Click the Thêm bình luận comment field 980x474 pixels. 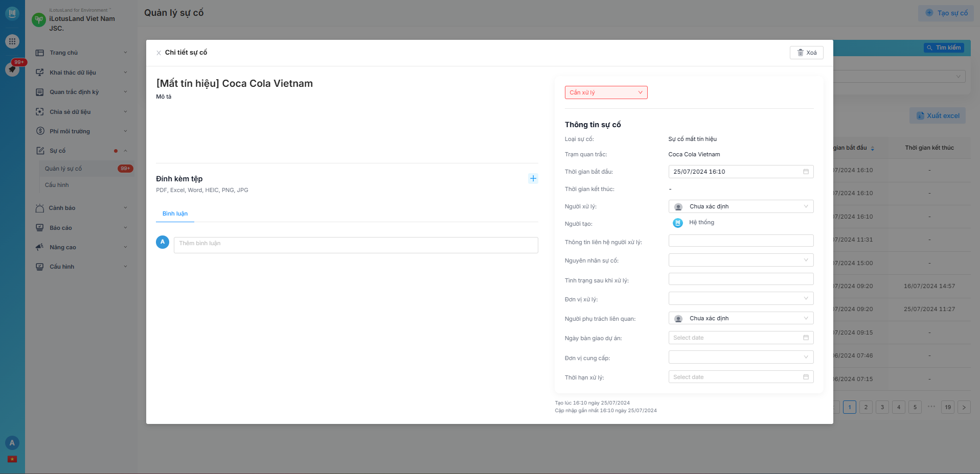(x=356, y=245)
